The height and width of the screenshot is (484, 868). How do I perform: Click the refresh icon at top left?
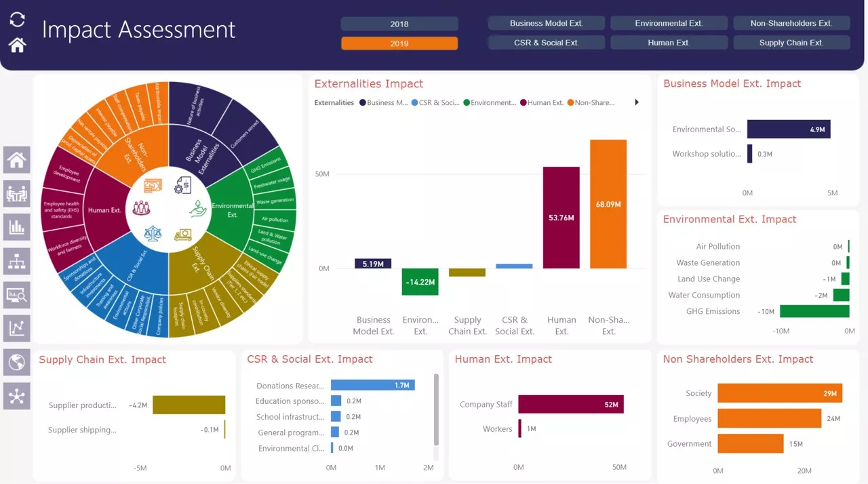point(16,19)
